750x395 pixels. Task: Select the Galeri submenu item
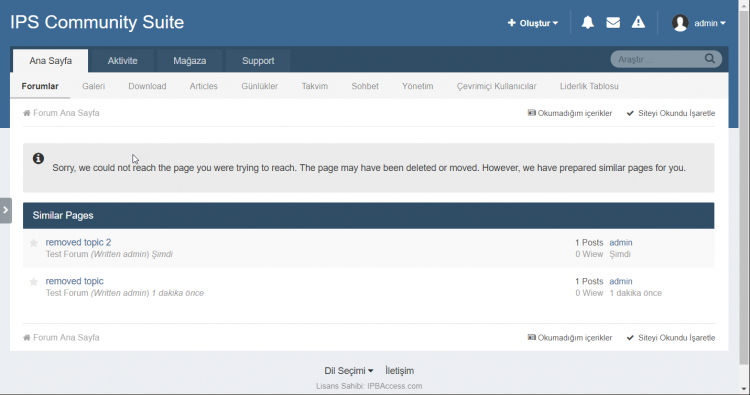coord(93,87)
